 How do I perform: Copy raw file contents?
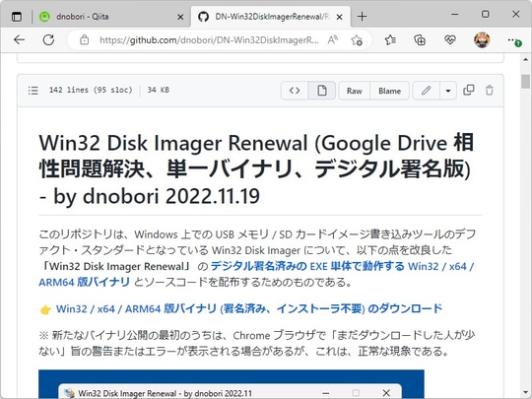tap(469, 91)
